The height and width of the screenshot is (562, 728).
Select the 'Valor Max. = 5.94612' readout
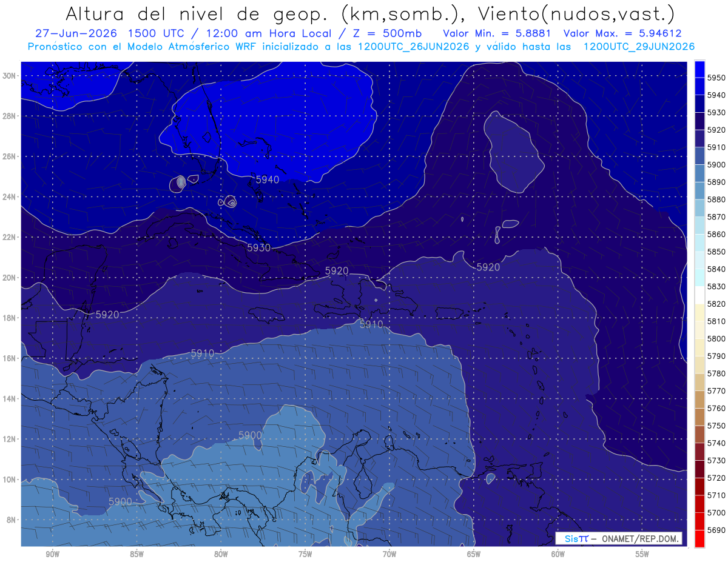pyautogui.click(x=622, y=33)
